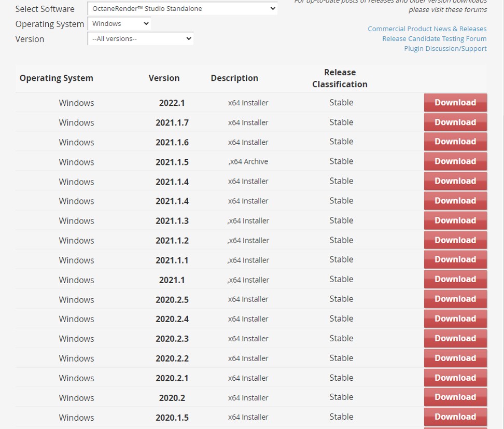The image size is (504, 429).
Task: Download version 2021.1.2
Action: tap(455, 240)
